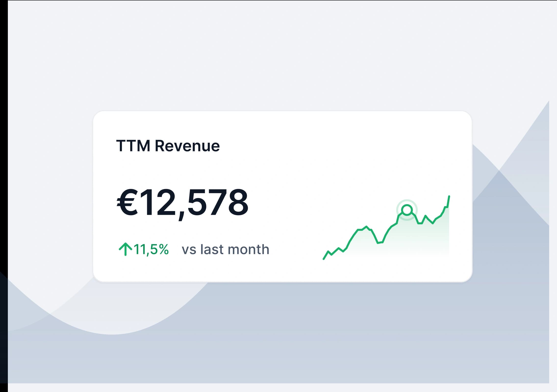
Task: Click the "vs last month" comparison label
Action: coord(225,249)
